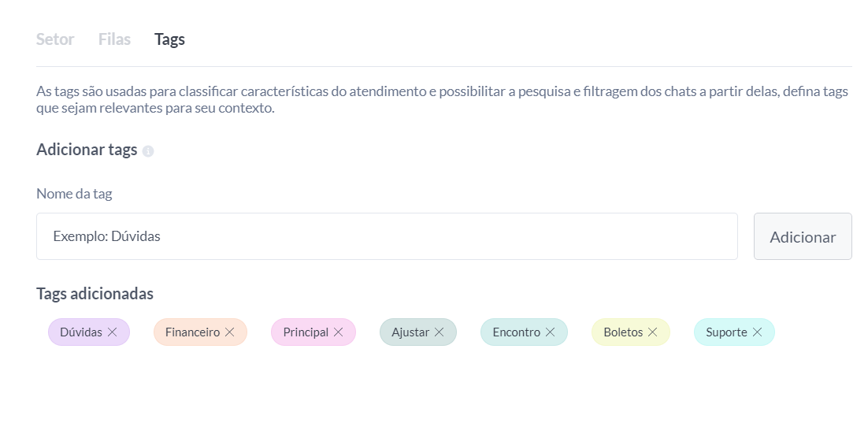Switch to the Setor tab
Image resolution: width=868 pixels, height=423 pixels.
click(55, 39)
